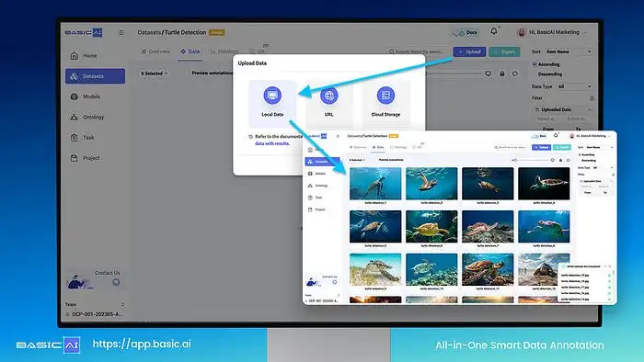
Task: Select the Ascending sort radio button
Action: click(535, 64)
